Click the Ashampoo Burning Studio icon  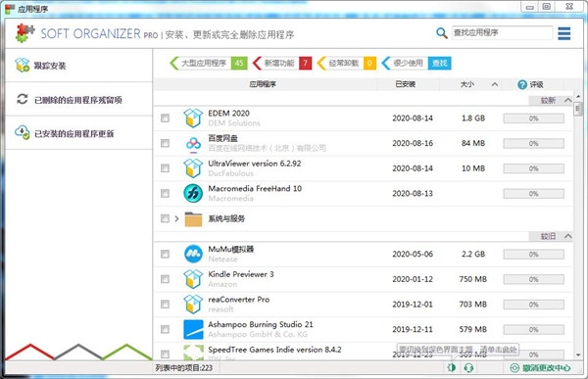pyautogui.click(x=193, y=329)
